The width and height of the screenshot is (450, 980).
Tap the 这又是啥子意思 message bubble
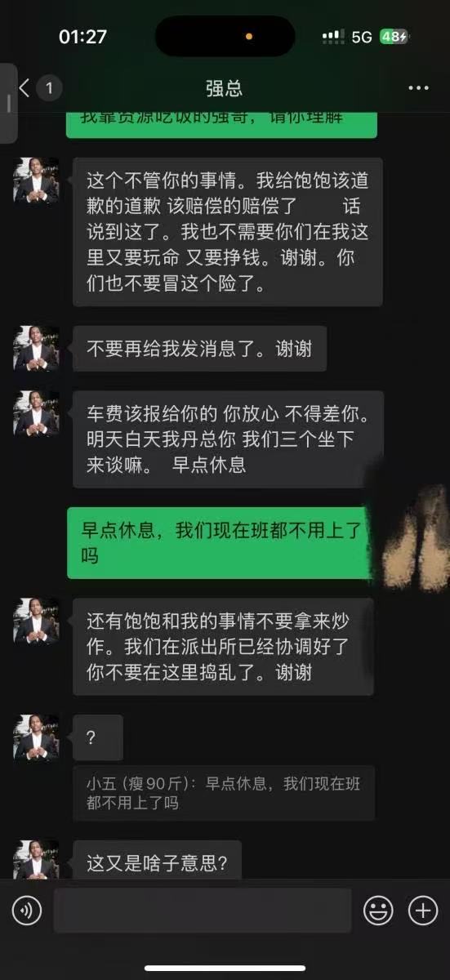[158, 860]
